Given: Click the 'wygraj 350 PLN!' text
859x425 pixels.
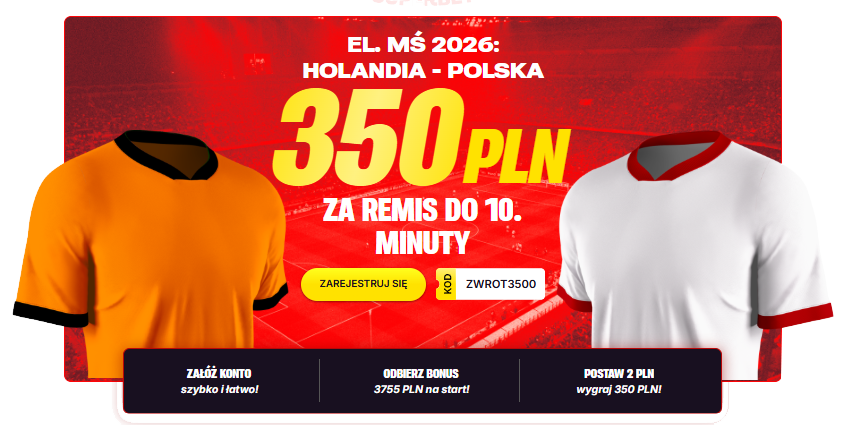Looking at the screenshot, I should (619, 390).
